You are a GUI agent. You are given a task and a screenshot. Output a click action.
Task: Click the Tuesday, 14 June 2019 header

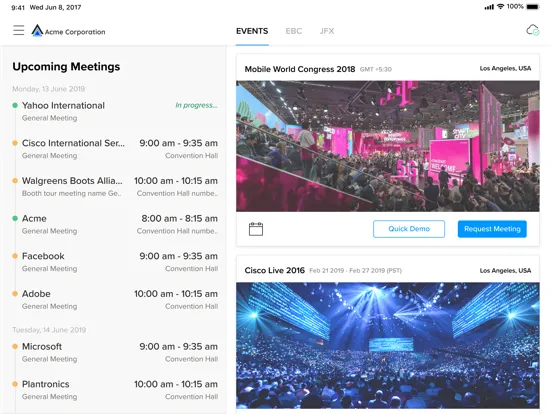pos(49,330)
